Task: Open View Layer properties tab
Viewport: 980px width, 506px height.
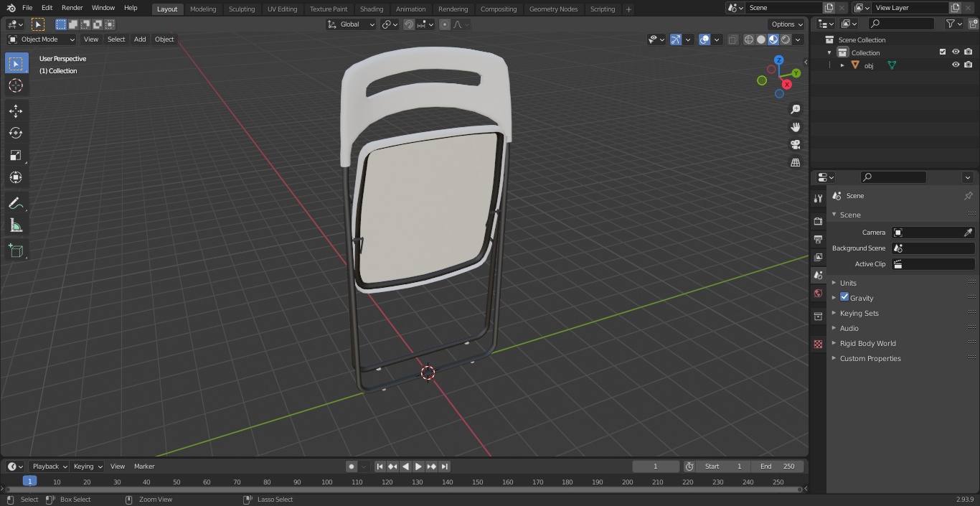Action: tap(818, 257)
